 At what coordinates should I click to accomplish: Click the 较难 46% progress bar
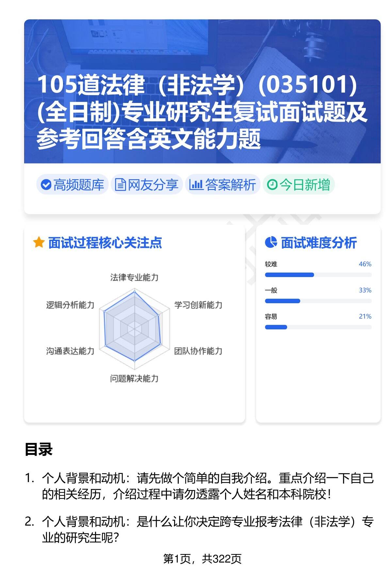318,275
